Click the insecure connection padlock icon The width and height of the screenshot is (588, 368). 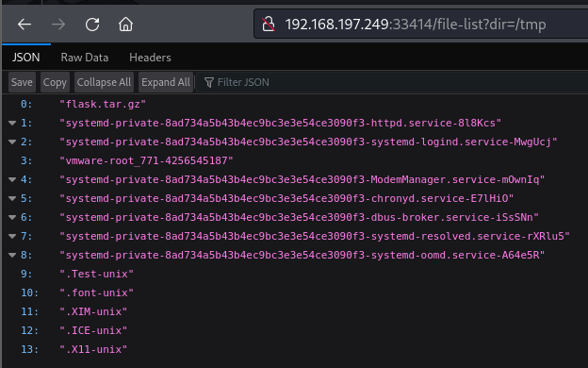[x=269, y=25]
